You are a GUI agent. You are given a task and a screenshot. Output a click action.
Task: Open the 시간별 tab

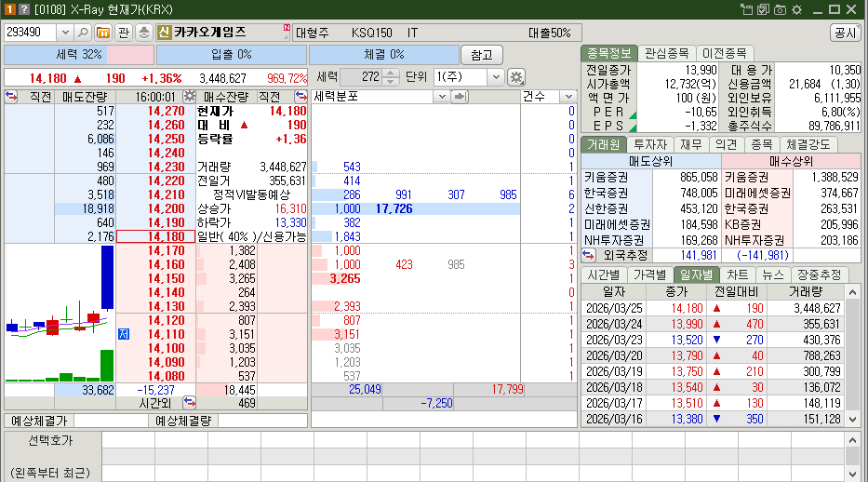click(x=604, y=274)
